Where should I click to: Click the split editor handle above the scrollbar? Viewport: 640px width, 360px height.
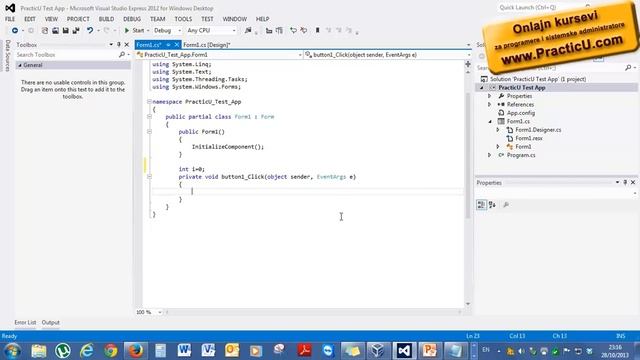click(x=468, y=64)
